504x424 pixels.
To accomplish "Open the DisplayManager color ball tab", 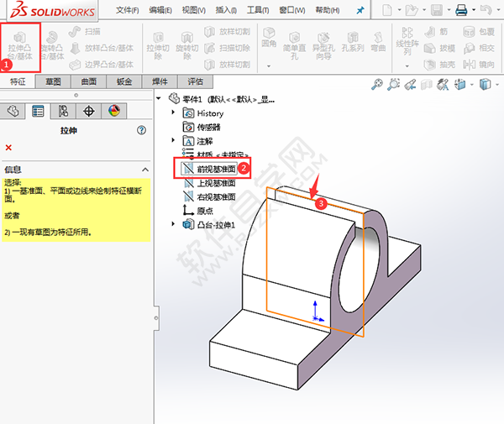I will (x=114, y=111).
